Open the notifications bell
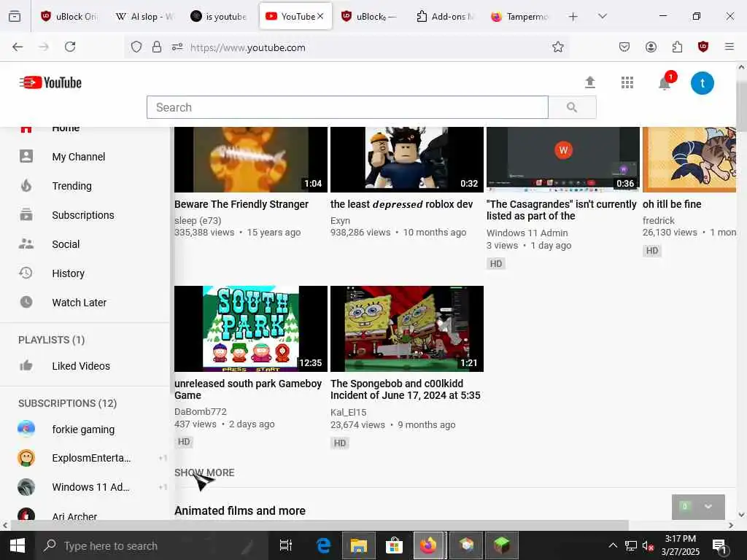 665,83
